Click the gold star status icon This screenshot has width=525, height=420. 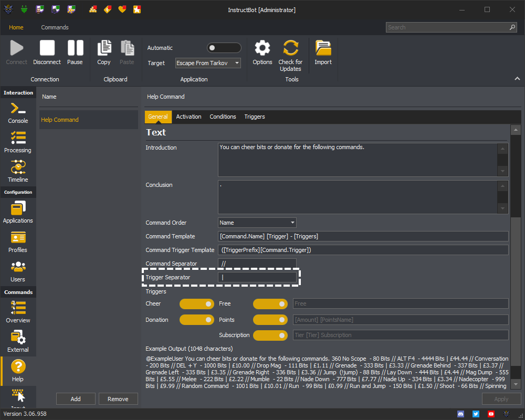(137, 9)
